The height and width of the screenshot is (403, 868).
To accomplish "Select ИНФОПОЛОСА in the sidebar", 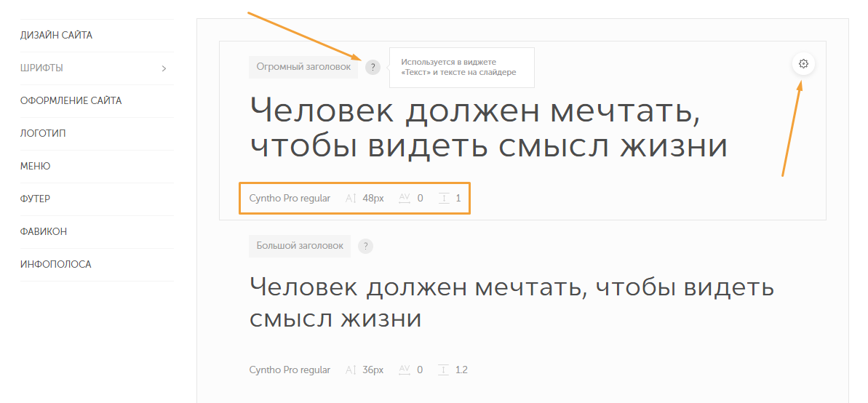I will tap(55, 264).
